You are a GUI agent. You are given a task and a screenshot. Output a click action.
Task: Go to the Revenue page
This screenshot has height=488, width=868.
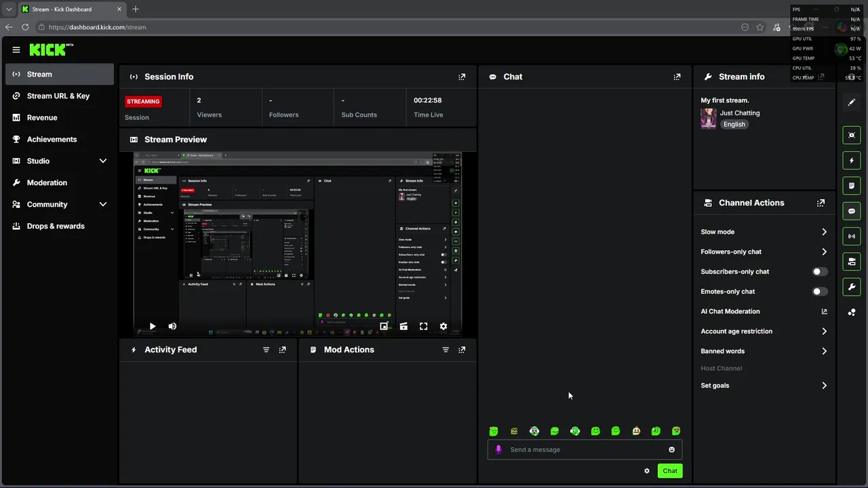click(x=60, y=118)
